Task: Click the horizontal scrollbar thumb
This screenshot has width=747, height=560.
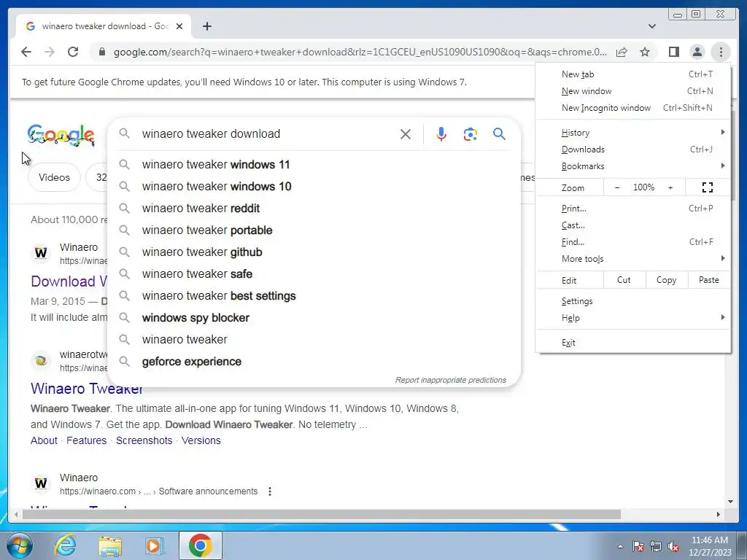Action: pyautogui.click(x=321, y=514)
